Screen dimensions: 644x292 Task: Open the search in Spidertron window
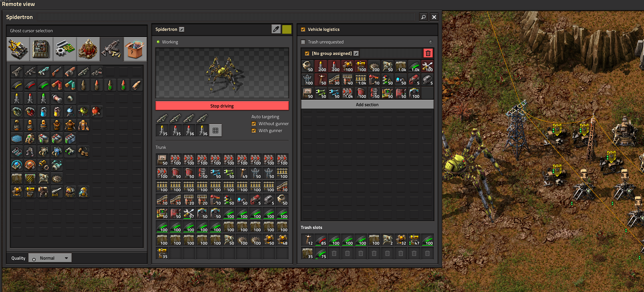click(x=423, y=17)
